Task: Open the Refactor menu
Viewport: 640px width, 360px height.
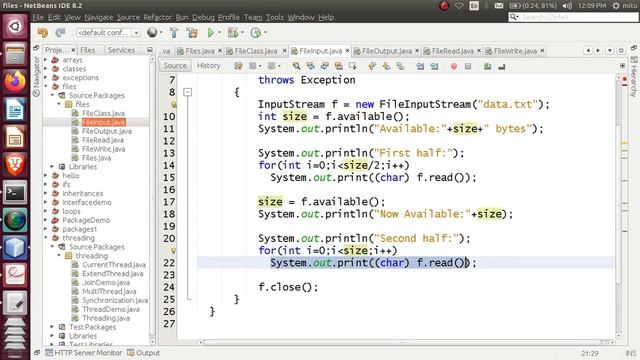Action: (x=157, y=17)
